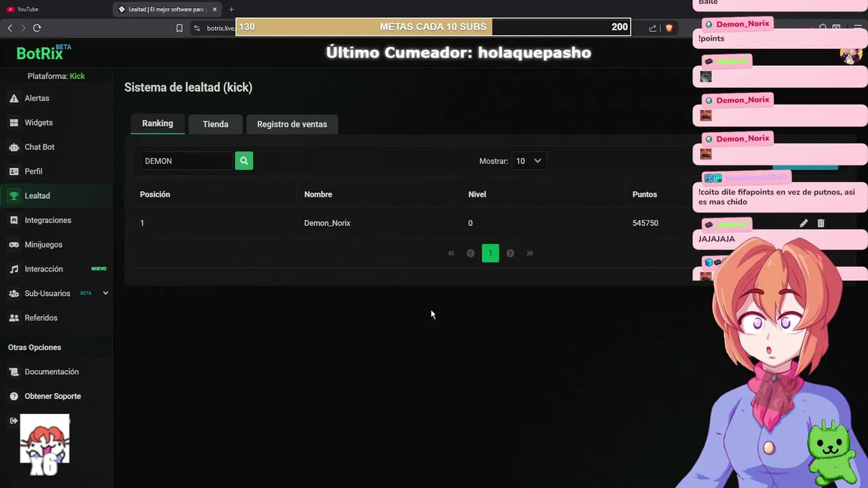
Task: Open the Mostrar rows-per-page dropdown
Action: [x=529, y=161]
